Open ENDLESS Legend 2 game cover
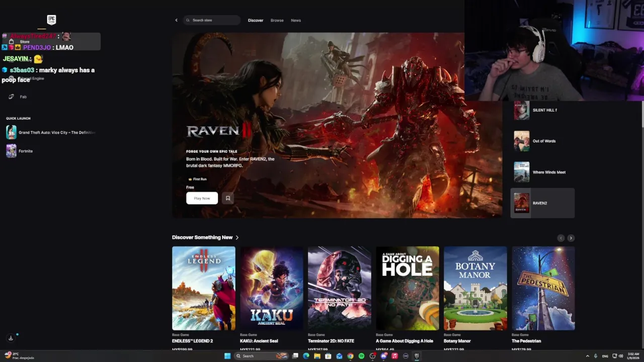 point(204,288)
